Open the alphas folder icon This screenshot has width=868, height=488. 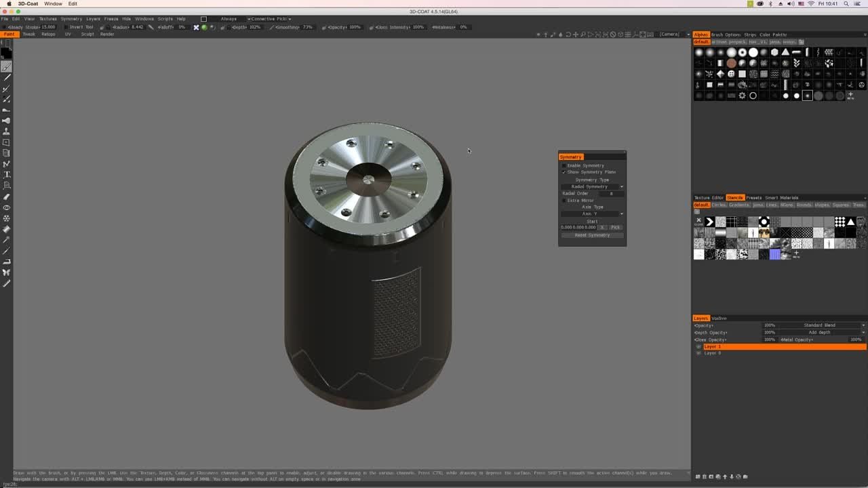coord(801,41)
